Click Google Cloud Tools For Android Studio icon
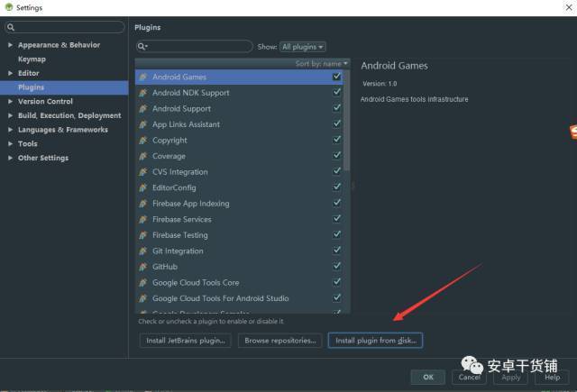 coord(143,298)
